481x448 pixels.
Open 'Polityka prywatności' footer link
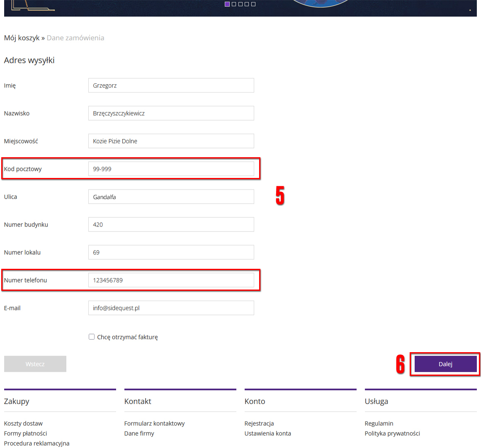coord(392,433)
